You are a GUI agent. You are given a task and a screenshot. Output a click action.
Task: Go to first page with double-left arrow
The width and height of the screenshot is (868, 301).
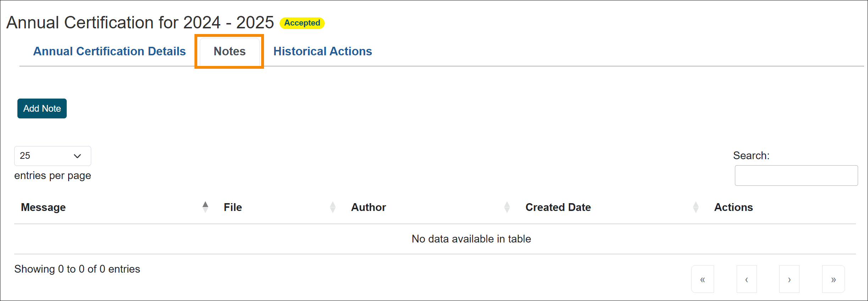coord(702,279)
